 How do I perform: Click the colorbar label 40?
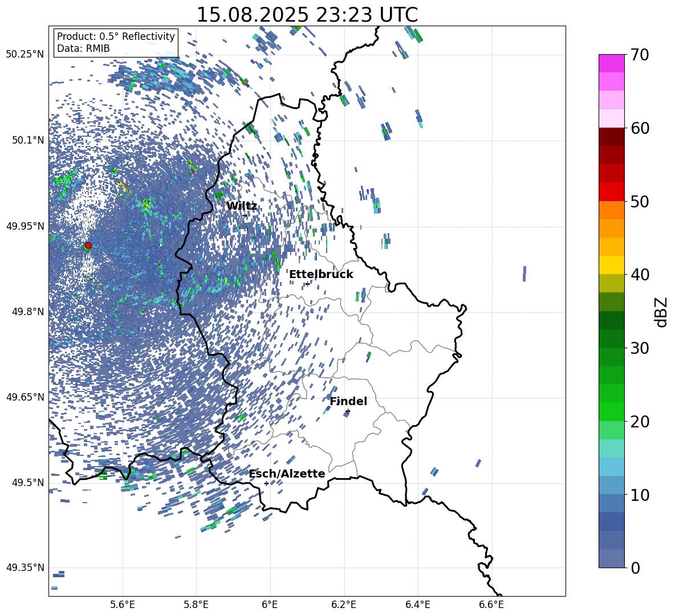coord(640,275)
